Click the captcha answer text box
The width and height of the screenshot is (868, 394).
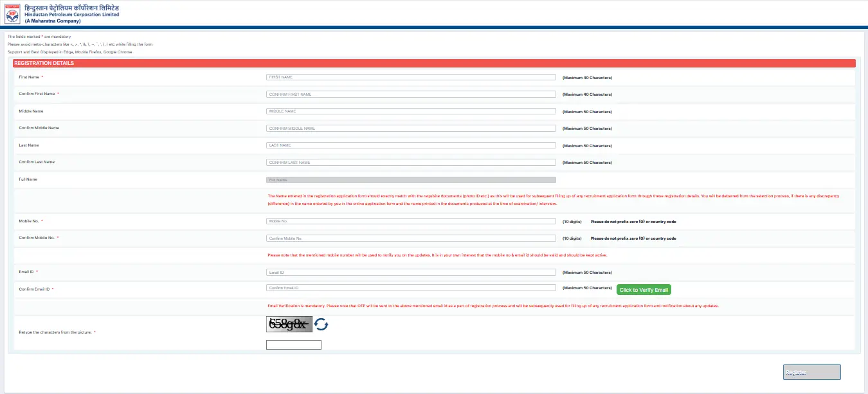point(293,345)
